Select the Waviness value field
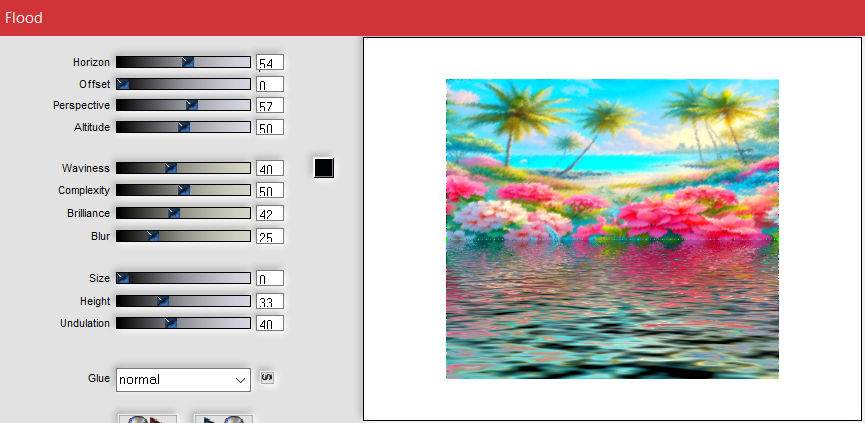865x423 pixels. pyautogui.click(x=270, y=168)
